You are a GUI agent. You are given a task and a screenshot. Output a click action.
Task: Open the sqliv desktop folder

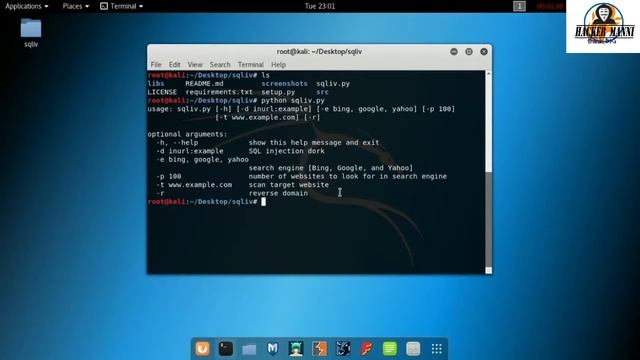31,33
